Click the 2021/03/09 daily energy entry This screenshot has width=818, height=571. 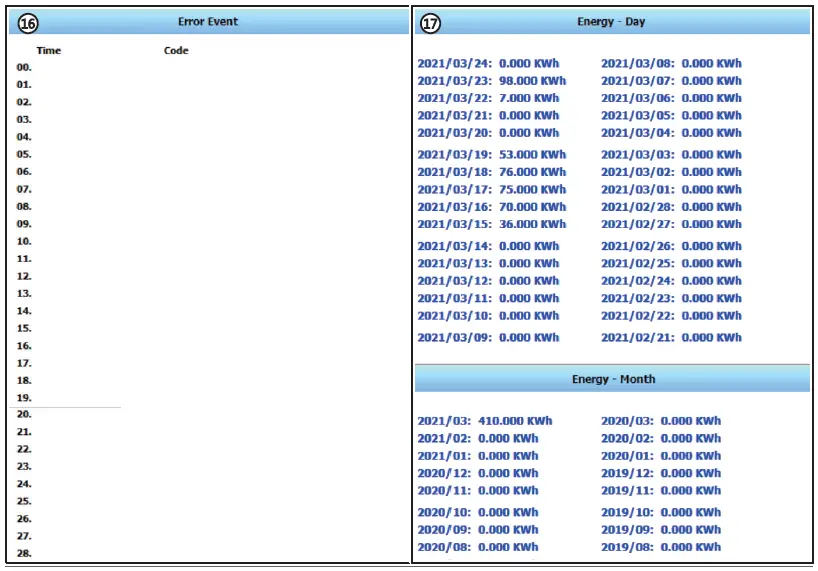(x=488, y=338)
